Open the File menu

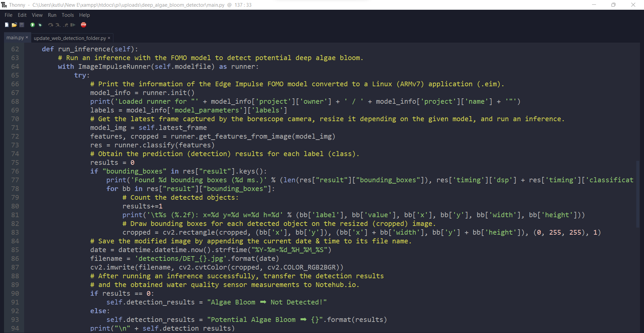pyautogui.click(x=8, y=15)
